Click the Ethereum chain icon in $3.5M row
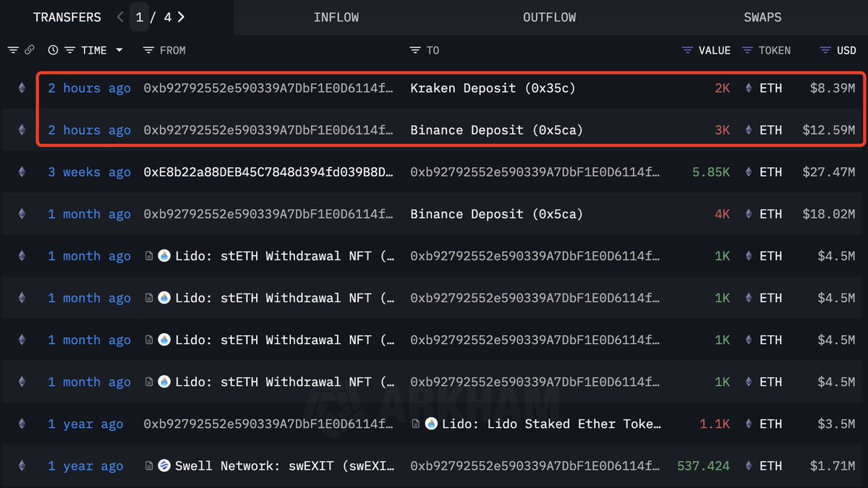 tap(21, 424)
